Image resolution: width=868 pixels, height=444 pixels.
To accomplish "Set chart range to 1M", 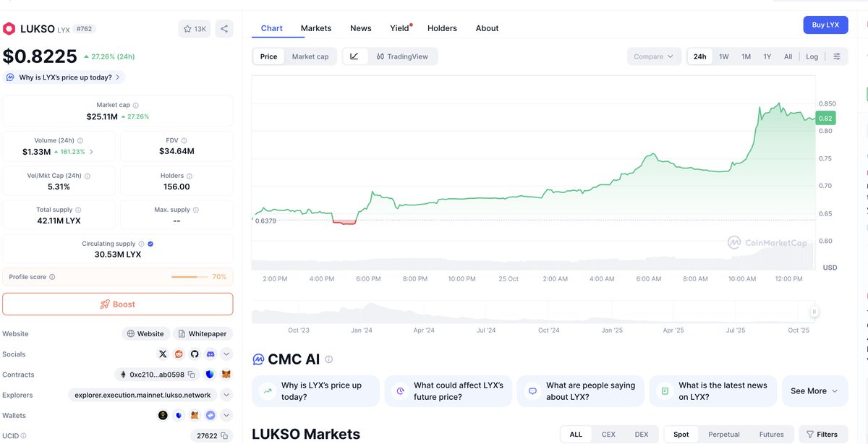I will click(x=746, y=56).
